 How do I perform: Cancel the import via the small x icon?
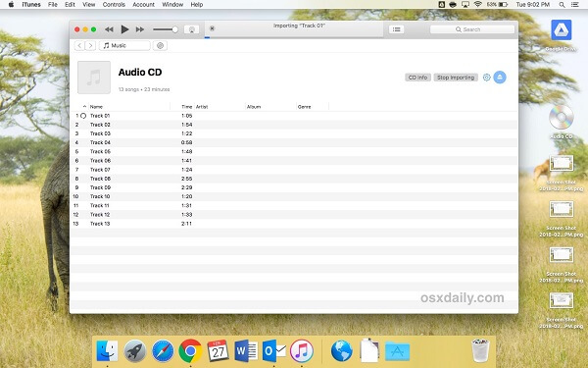212,28
